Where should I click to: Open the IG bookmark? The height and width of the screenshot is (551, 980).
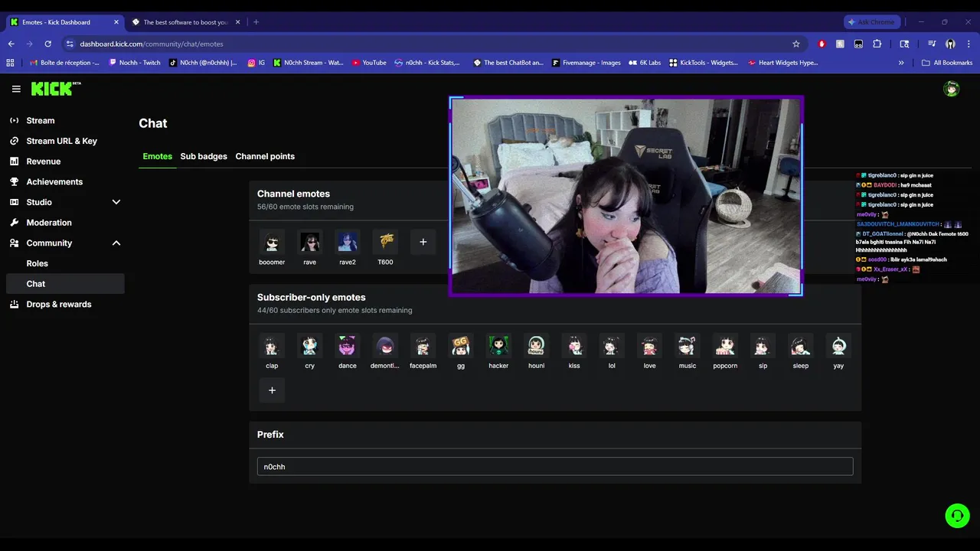[x=256, y=63]
